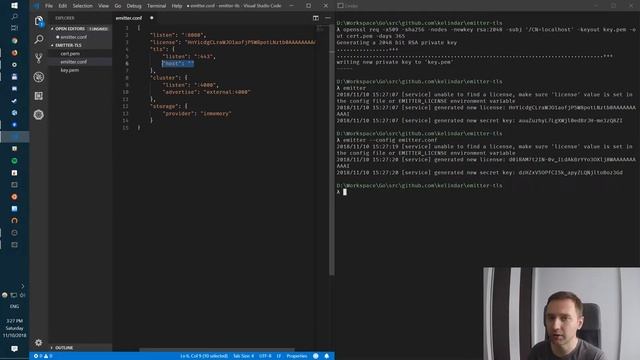This screenshot has width=640, height=360.
Task: Open the Debug menu
Action: tap(134, 6)
